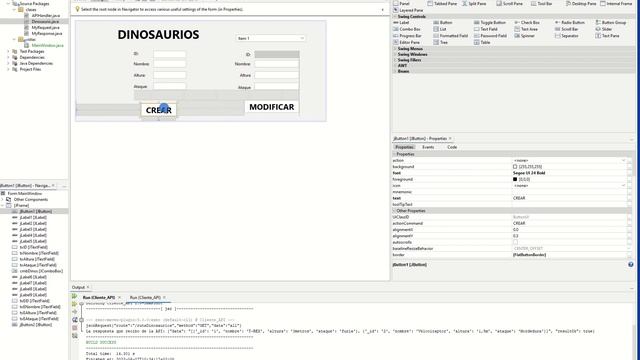
Task: Pick the Label component in the palette
Action: (401, 22)
